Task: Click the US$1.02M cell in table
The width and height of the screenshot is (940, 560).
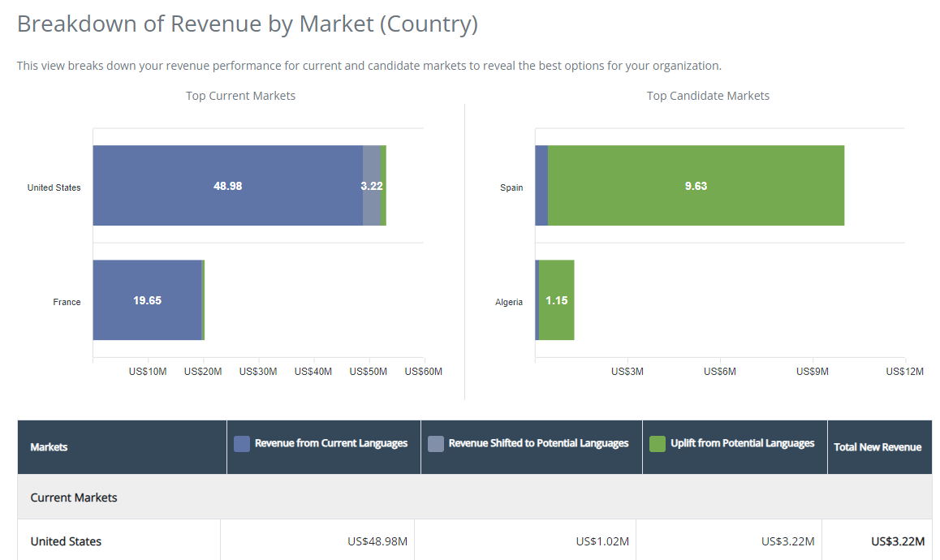Action: point(602,541)
